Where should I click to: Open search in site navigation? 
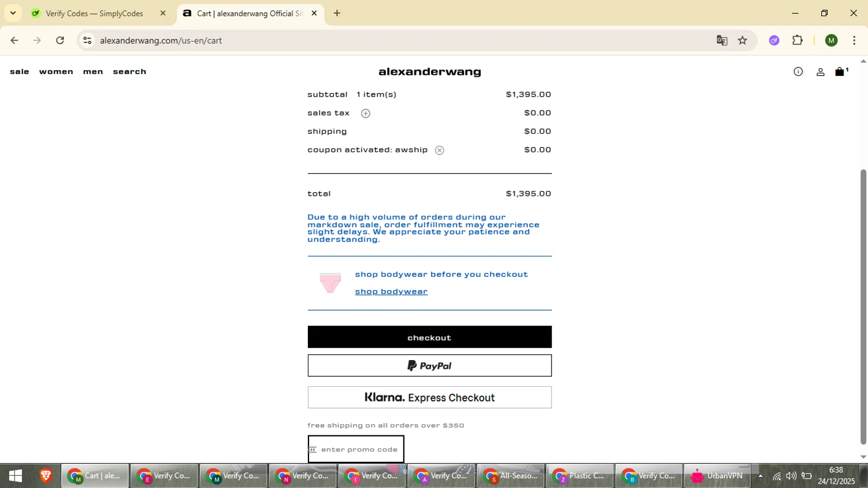point(130,72)
